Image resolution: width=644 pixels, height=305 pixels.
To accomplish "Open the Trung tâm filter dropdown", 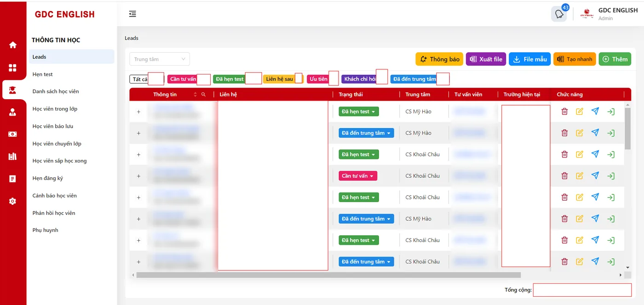I will click(x=160, y=59).
